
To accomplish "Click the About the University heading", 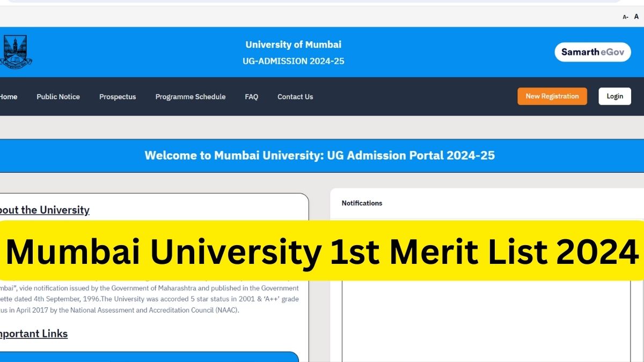I will (45, 210).
